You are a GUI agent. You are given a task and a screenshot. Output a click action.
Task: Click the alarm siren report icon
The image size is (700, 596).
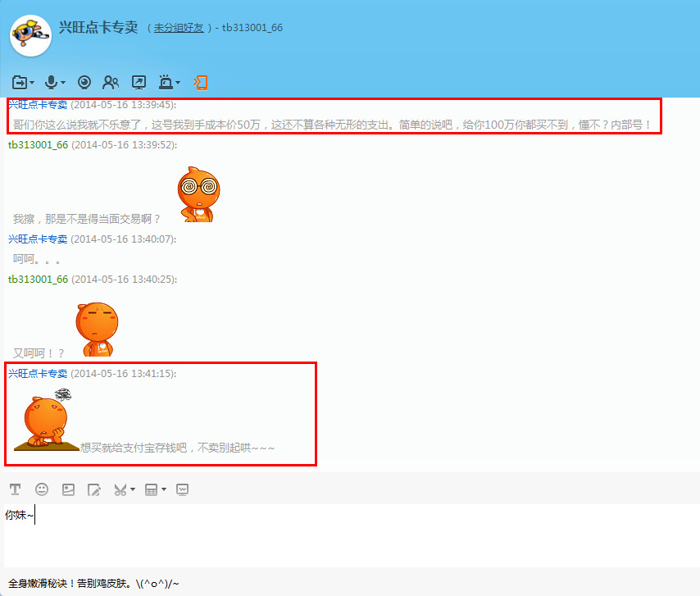[166, 83]
